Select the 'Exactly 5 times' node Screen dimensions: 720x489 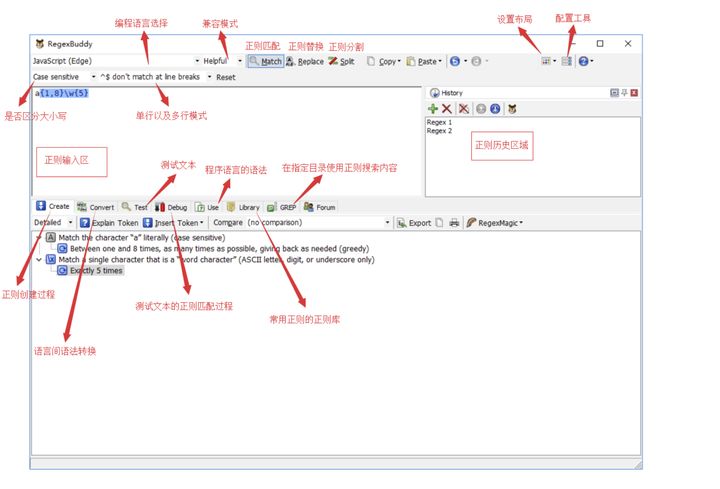pyautogui.click(x=96, y=270)
